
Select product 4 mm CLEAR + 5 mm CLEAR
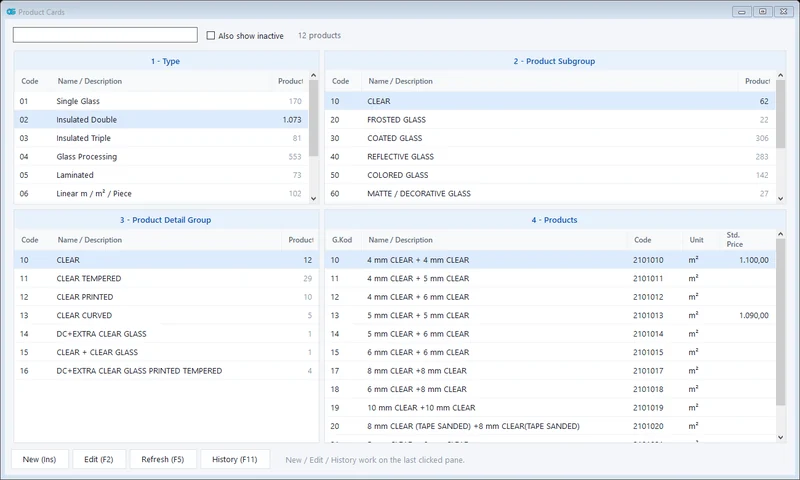[x=550, y=279]
